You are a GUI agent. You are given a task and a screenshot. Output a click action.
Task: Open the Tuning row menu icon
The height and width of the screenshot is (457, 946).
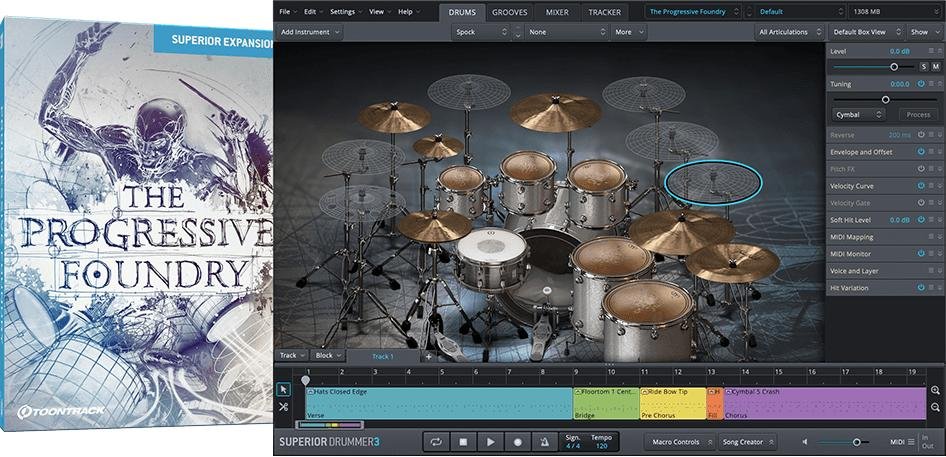point(931,84)
